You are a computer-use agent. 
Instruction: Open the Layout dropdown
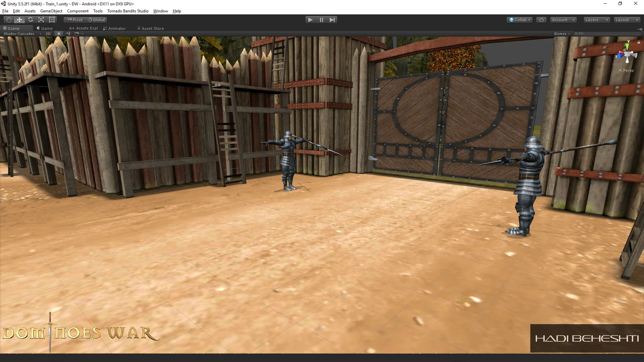coord(627,20)
